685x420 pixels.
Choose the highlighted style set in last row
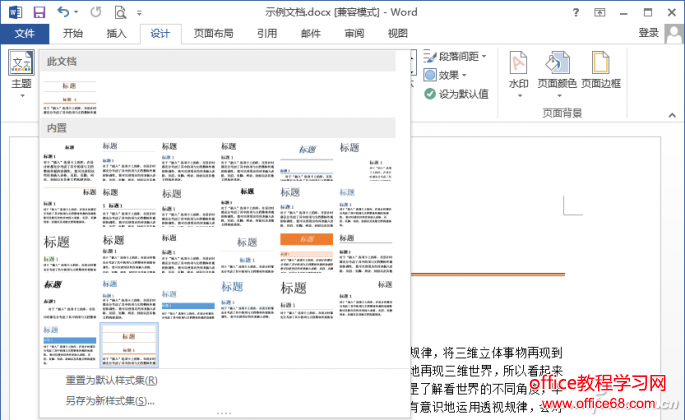129,345
